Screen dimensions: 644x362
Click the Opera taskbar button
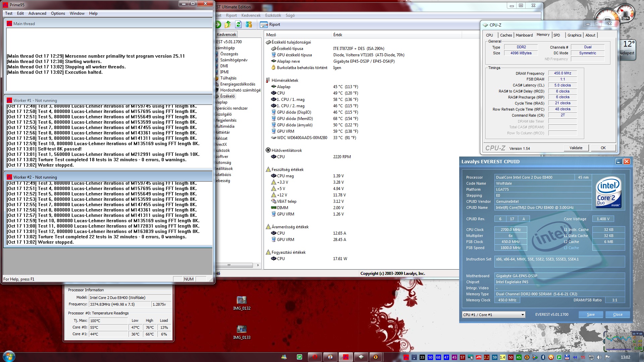(315, 357)
